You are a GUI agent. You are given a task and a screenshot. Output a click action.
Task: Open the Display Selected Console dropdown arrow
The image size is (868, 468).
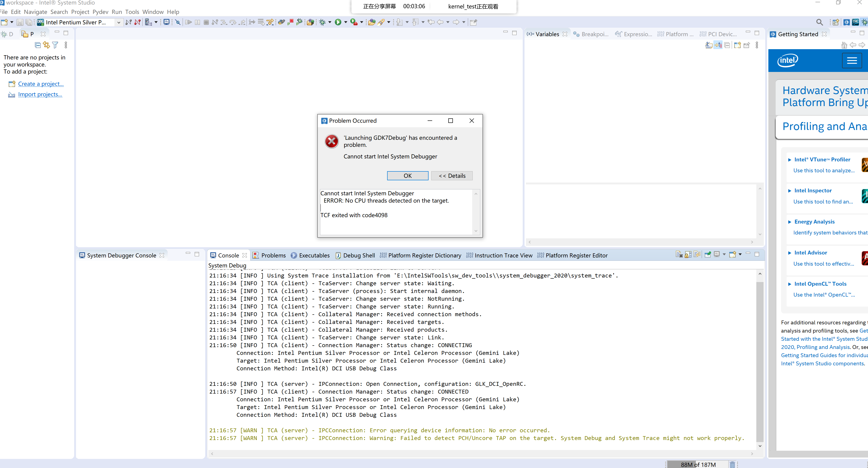click(724, 254)
